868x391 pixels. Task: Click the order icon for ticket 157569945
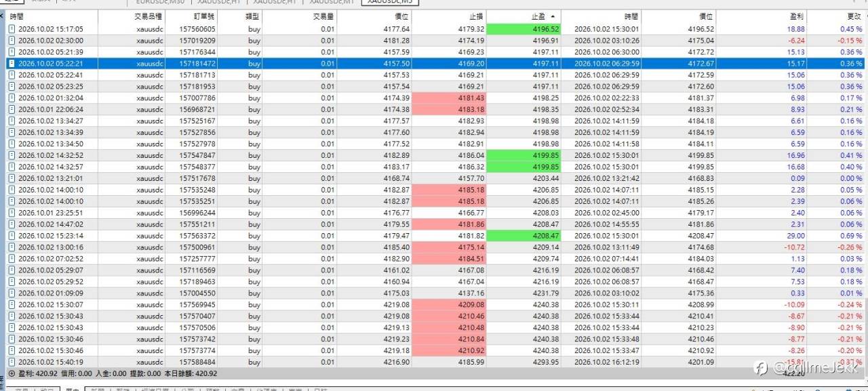pos(12,305)
